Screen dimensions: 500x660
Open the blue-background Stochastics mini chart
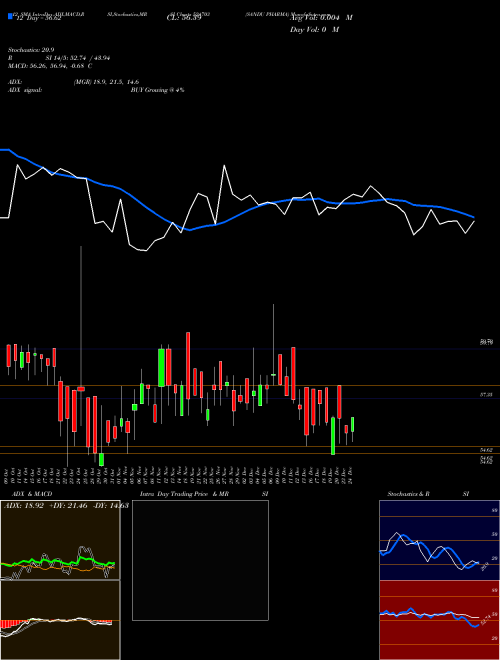tap(439, 540)
